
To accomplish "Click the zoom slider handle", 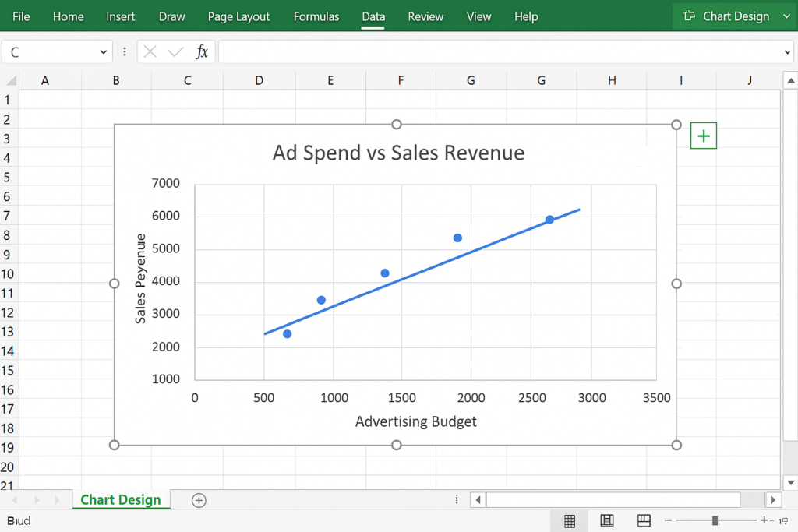I will pyautogui.click(x=715, y=520).
